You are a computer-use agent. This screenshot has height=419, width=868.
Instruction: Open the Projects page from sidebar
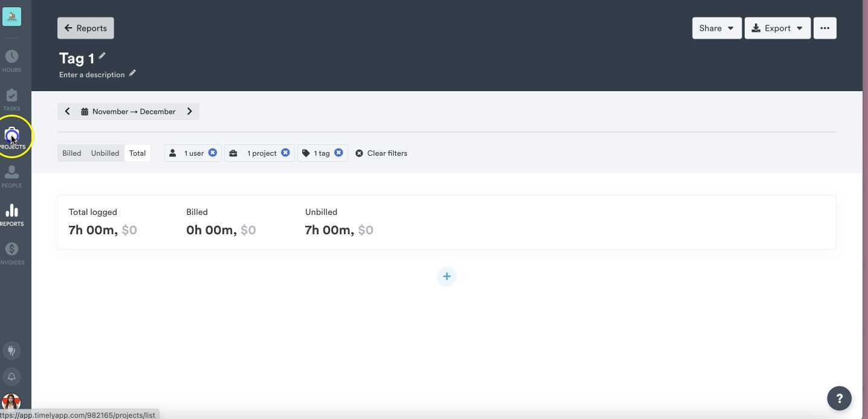11,134
